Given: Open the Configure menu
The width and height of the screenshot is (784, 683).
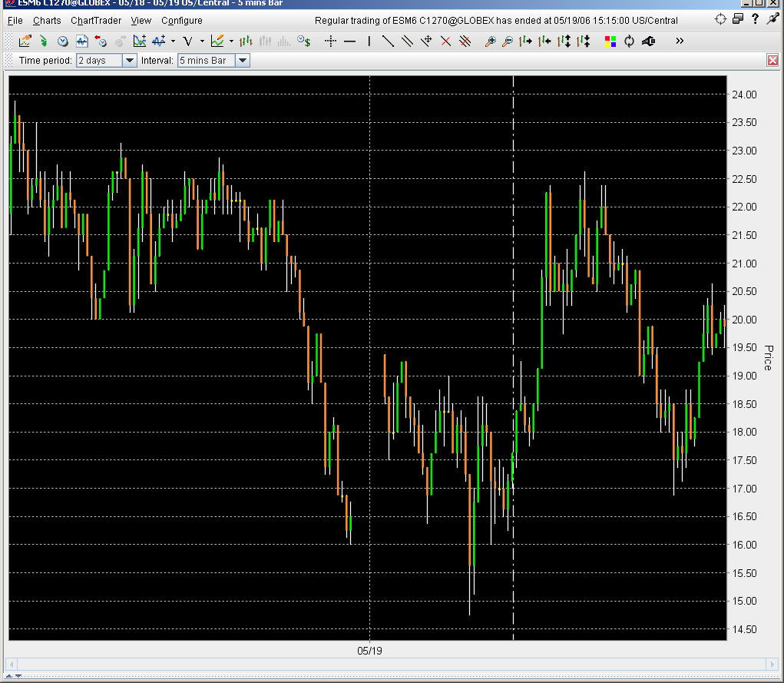Looking at the screenshot, I should (x=181, y=21).
